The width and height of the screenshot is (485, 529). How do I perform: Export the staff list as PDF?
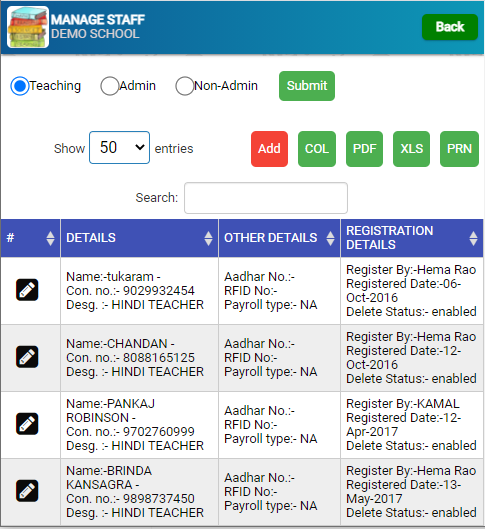tap(365, 149)
